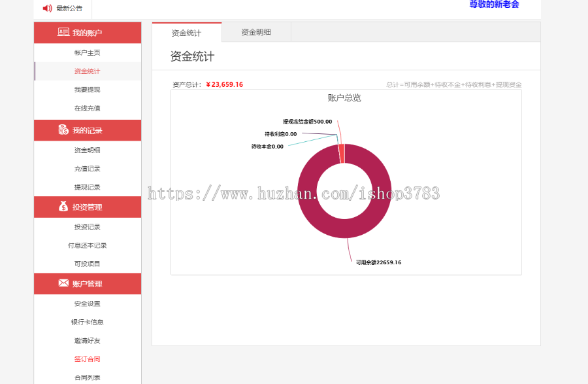Click the ID card icon beside 我的账户
Image resolution: width=588 pixels, height=384 pixels.
(63, 32)
